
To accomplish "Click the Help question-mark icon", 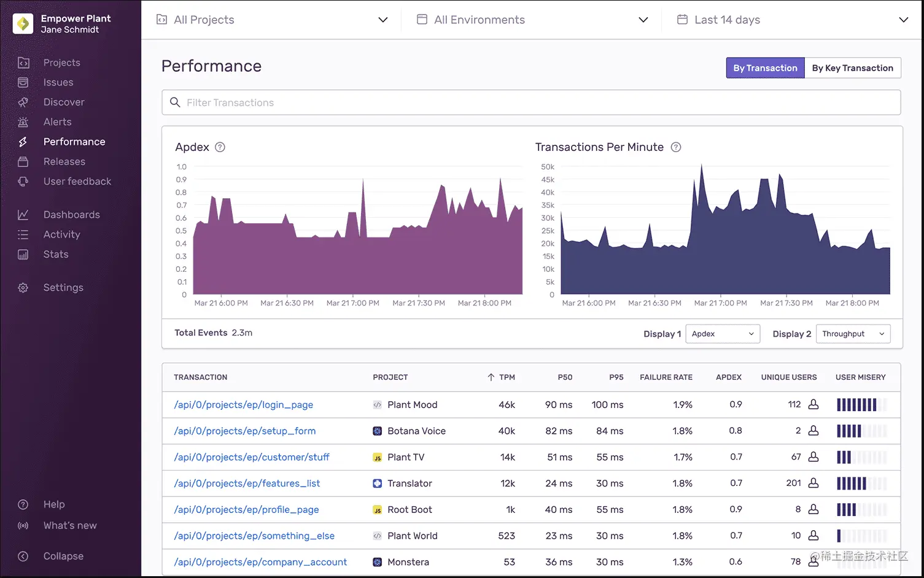I will [x=23, y=504].
